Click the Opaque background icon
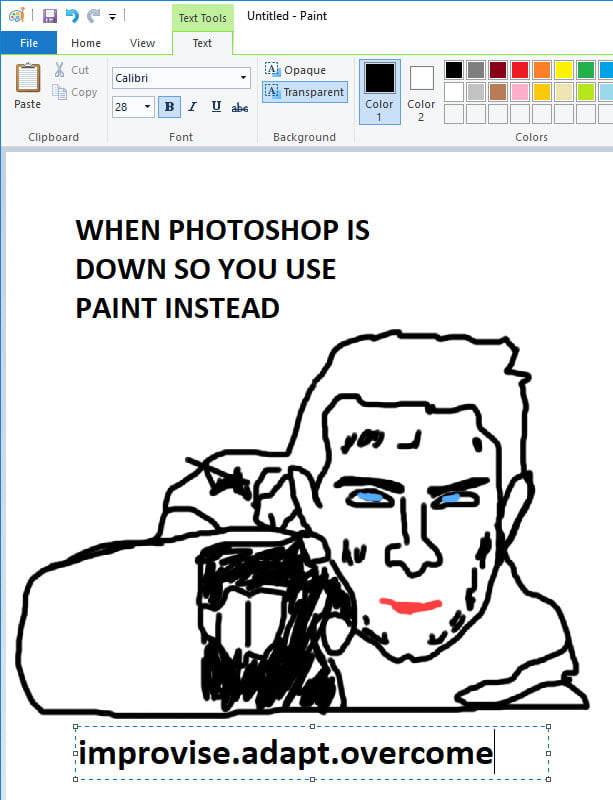The height and width of the screenshot is (800, 613). tap(272, 69)
